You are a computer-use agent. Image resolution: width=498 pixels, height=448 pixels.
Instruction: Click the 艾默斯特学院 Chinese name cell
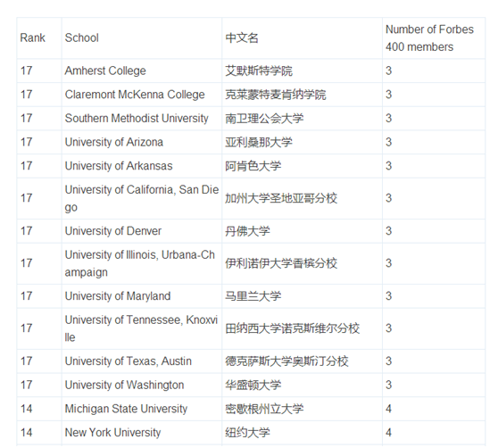point(302,71)
